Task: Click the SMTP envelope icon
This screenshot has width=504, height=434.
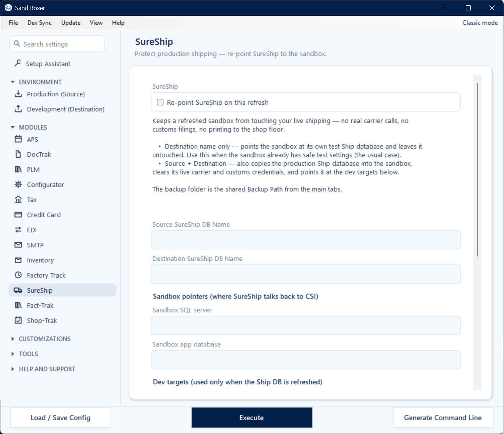Action: pyautogui.click(x=18, y=245)
